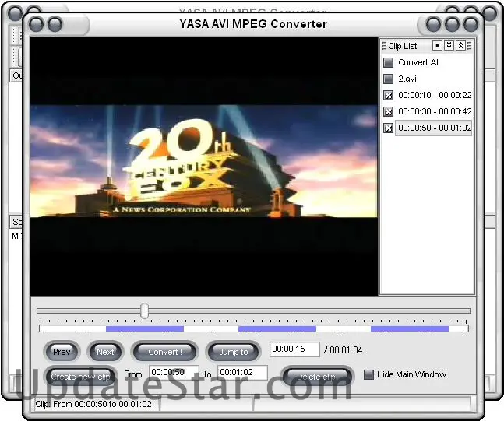Click the right grip handle of Clip List header
The width and height of the screenshot is (504, 421).
[x=470, y=46]
